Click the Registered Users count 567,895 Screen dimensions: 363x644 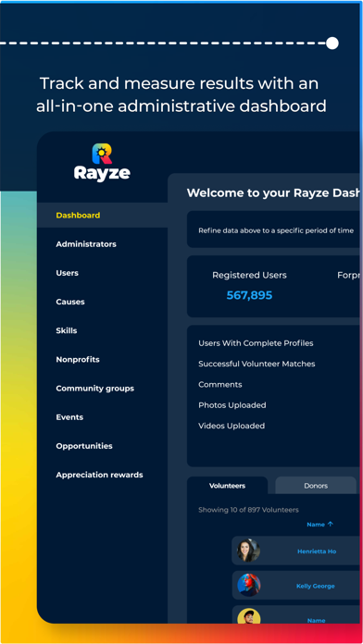click(x=249, y=295)
